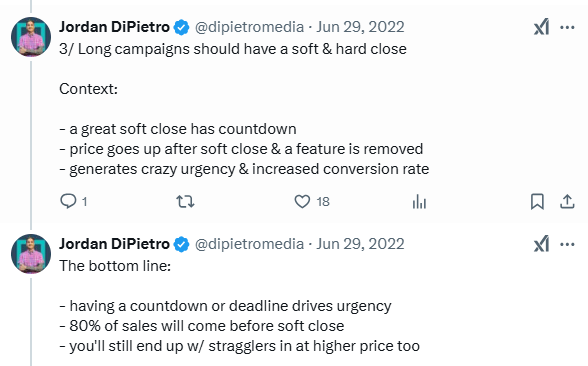Reply to the soft & hard close tweet

click(68, 201)
